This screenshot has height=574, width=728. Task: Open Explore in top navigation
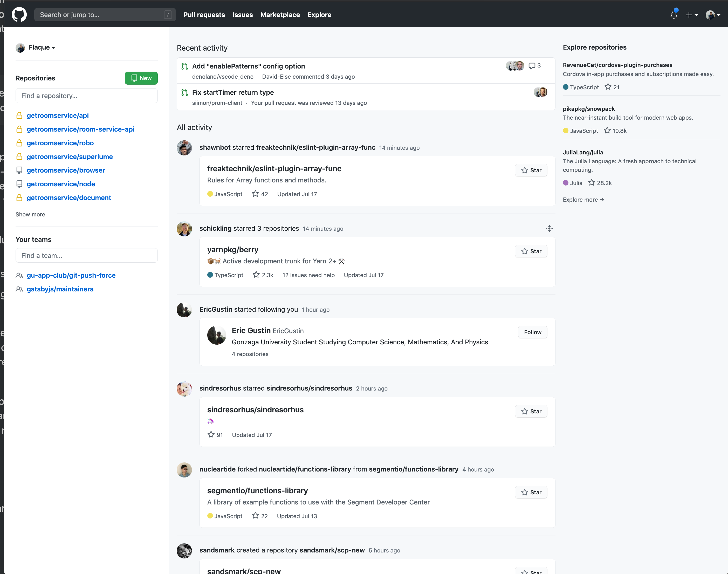319,15
